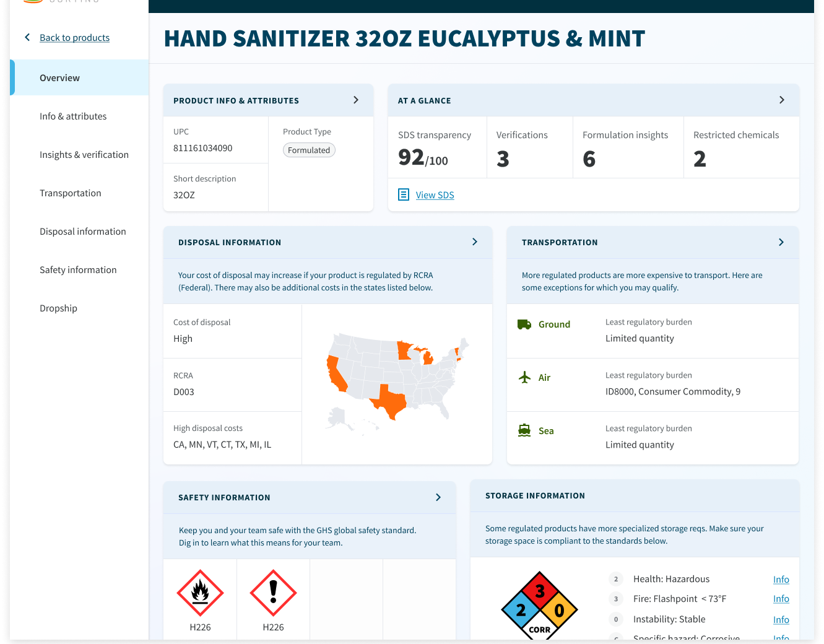Open Insights & verification section
The height and width of the screenshot is (644, 824).
click(x=84, y=155)
